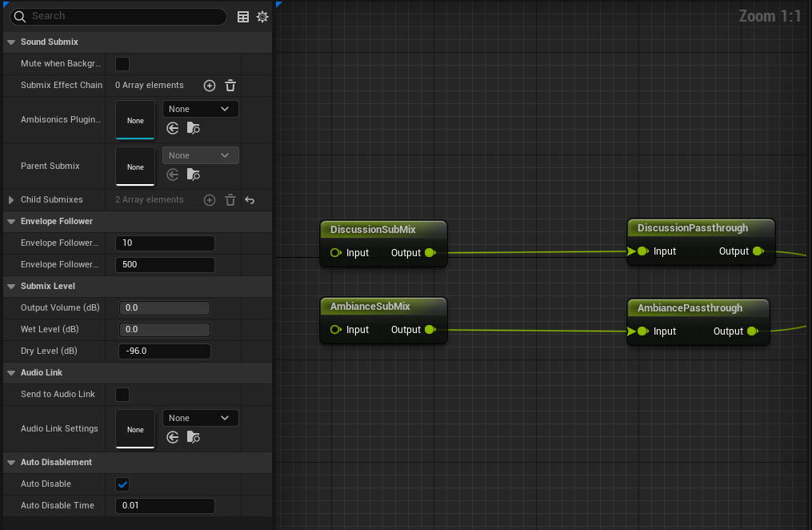Collapse the Submix Level section header
This screenshot has height=530, width=812.
[x=11, y=286]
